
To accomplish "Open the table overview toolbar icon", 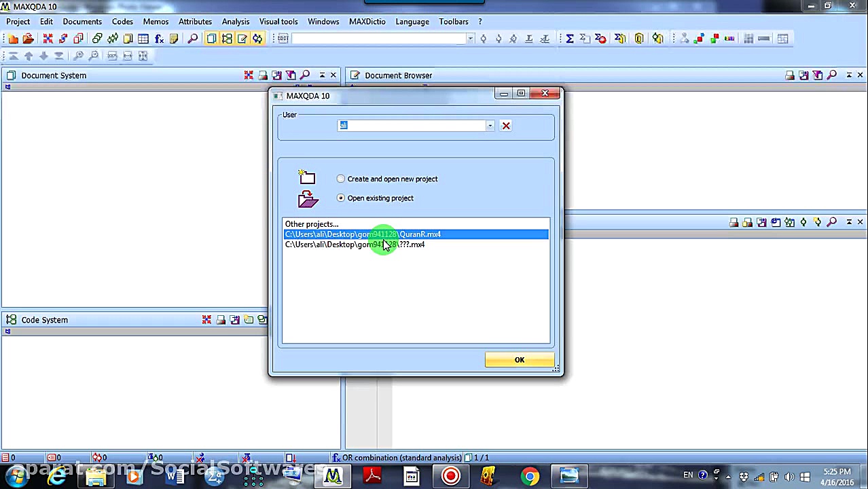I will click(143, 39).
